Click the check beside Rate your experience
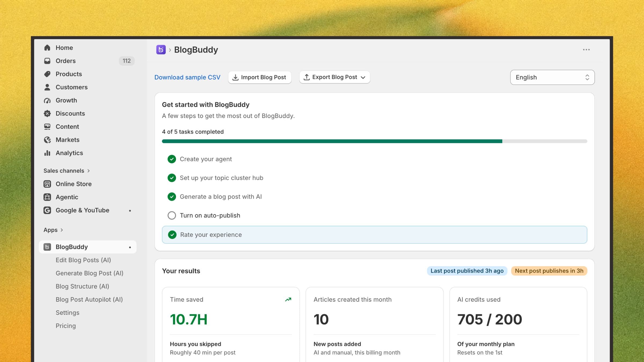This screenshot has height=362, width=644. (x=172, y=235)
